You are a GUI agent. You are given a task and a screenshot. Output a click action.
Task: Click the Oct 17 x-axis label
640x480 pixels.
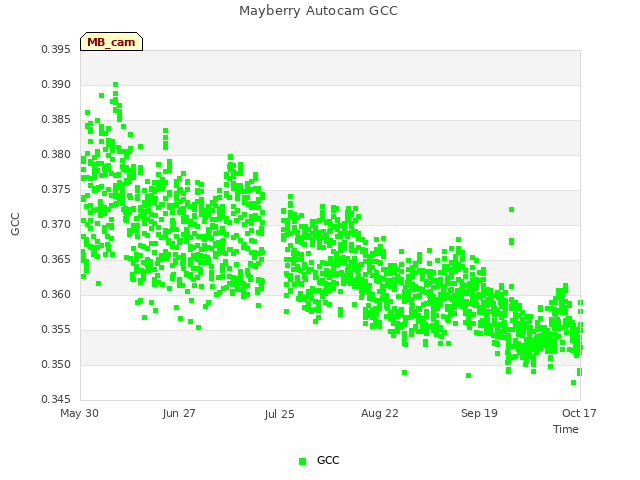pos(579,413)
